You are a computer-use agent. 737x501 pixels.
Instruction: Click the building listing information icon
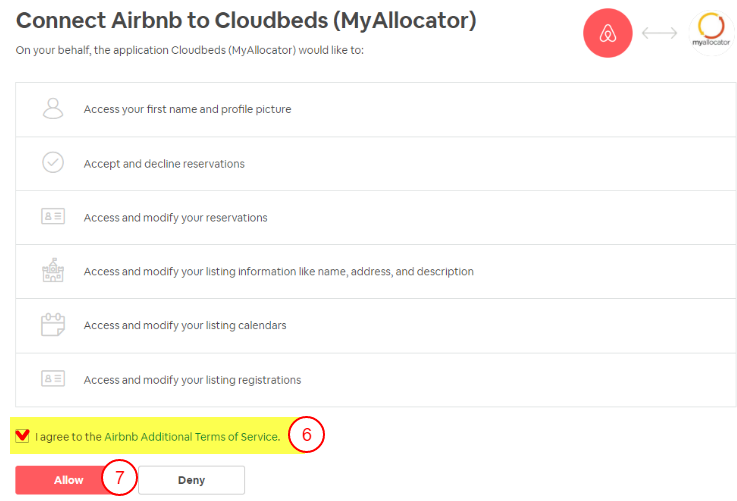coord(53,270)
